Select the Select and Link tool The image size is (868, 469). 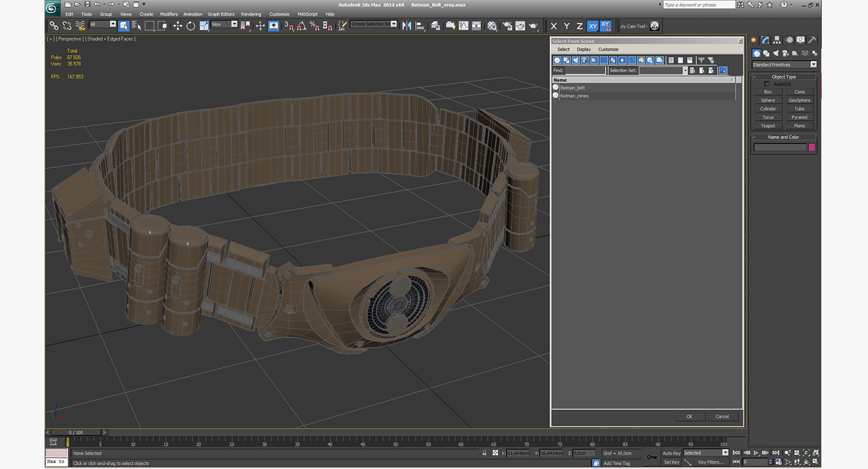pyautogui.click(x=53, y=26)
